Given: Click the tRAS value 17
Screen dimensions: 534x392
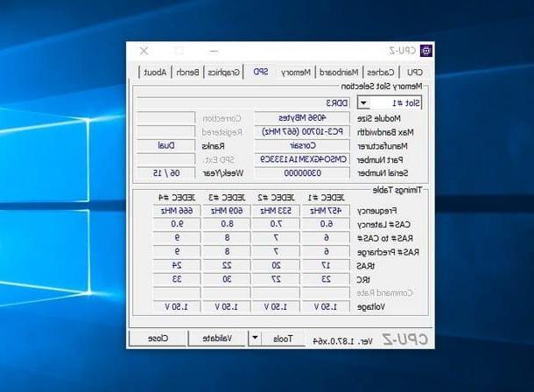Looking at the screenshot, I should click(x=326, y=265).
